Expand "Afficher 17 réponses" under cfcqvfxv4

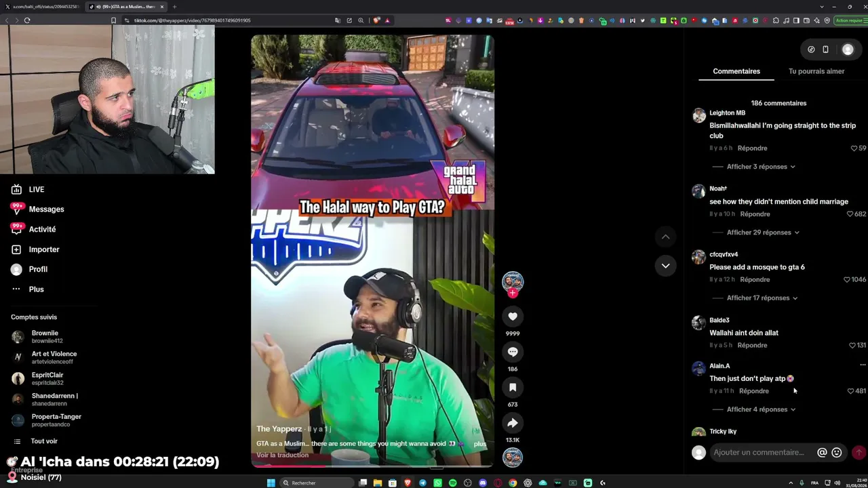click(762, 298)
